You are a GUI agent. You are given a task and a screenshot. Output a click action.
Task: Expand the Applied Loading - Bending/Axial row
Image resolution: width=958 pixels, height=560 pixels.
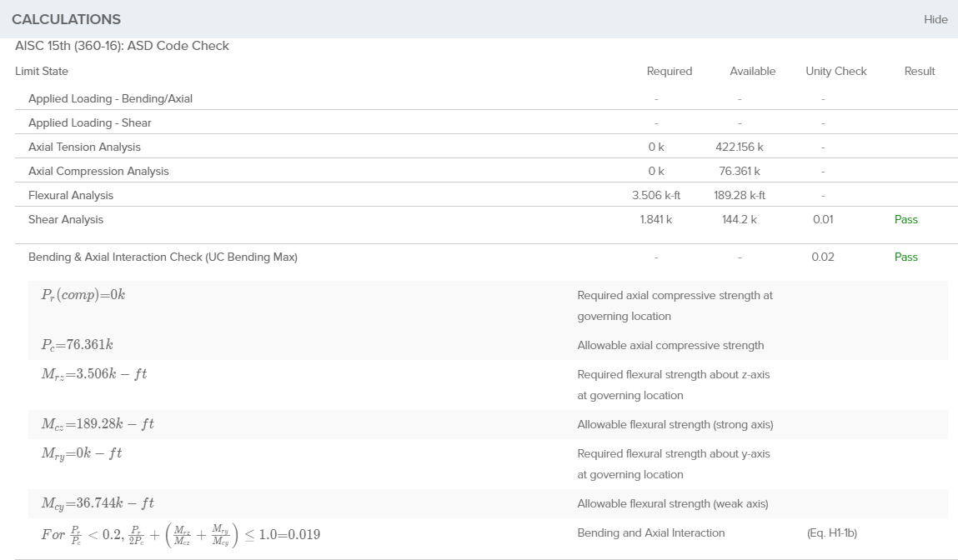coord(110,98)
